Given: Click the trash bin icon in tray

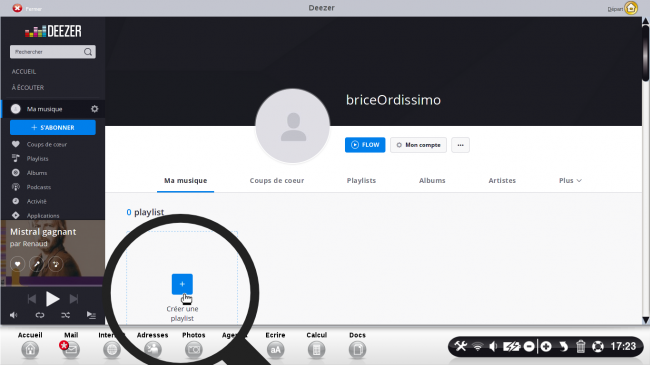Looking at the screenshot, I should click(580, 346).
